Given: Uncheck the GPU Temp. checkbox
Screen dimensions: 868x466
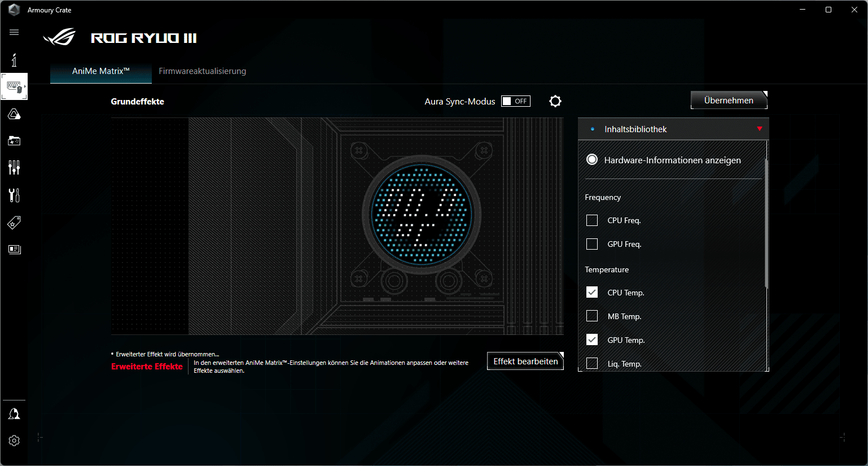Looking at the screenshot, I should tap(592, 340).
